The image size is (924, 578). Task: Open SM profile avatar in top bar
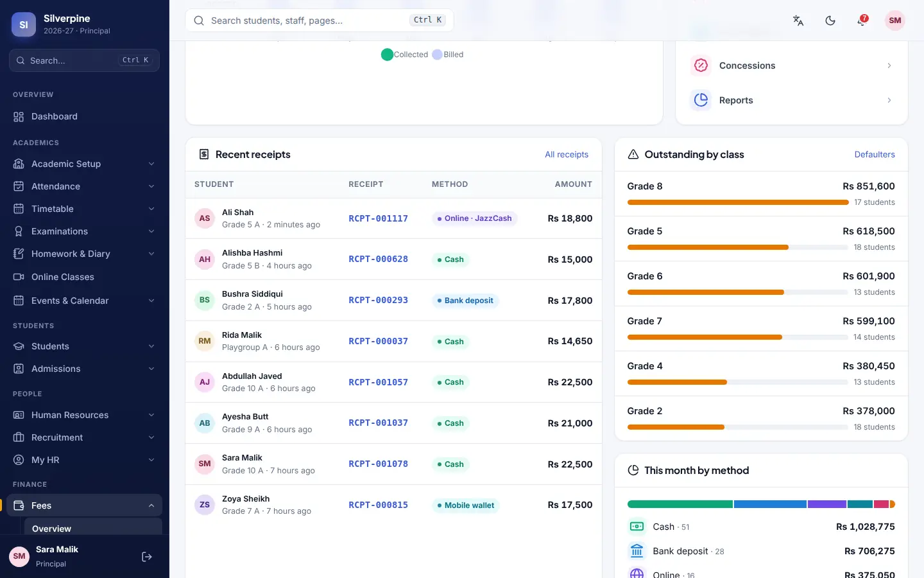[x=895, y=21]
